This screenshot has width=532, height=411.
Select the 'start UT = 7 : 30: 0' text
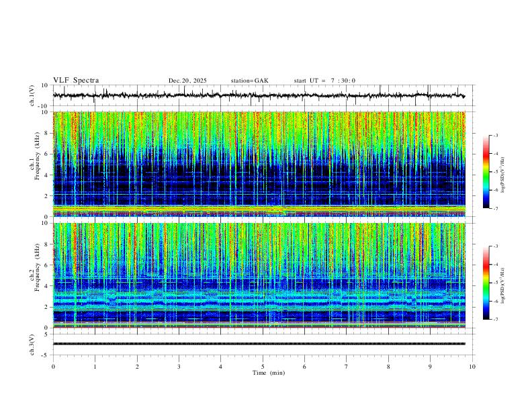[324, 81]
